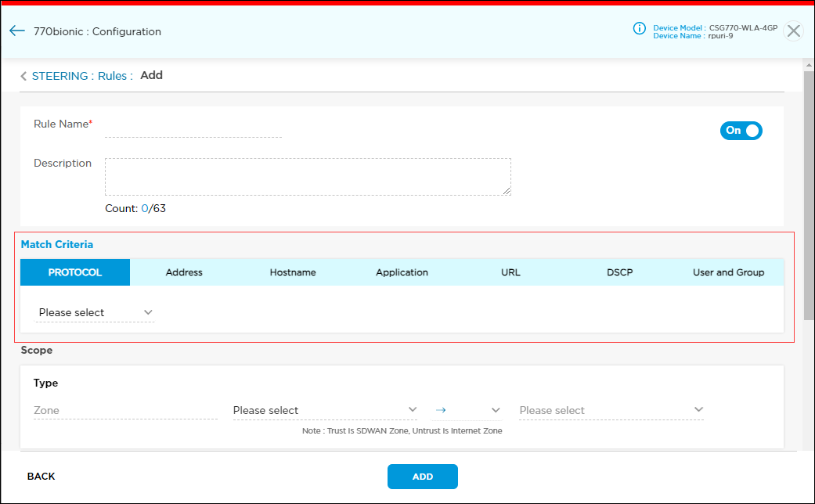Click the Description text area
Screen dimensions: 815x504
[x=308, y=176]
